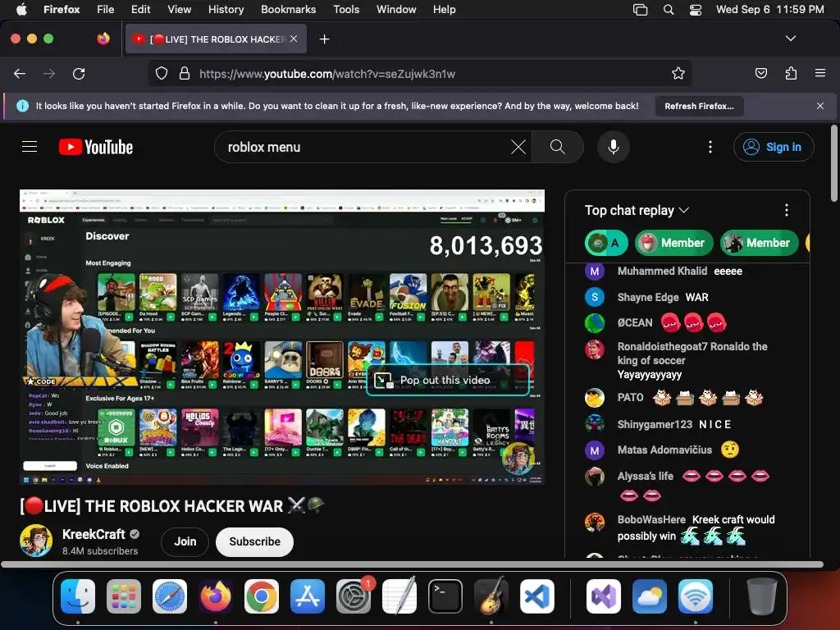Click the site padlock icon
This screenshot has width=840, height=630.
click(x=185, y=74)
